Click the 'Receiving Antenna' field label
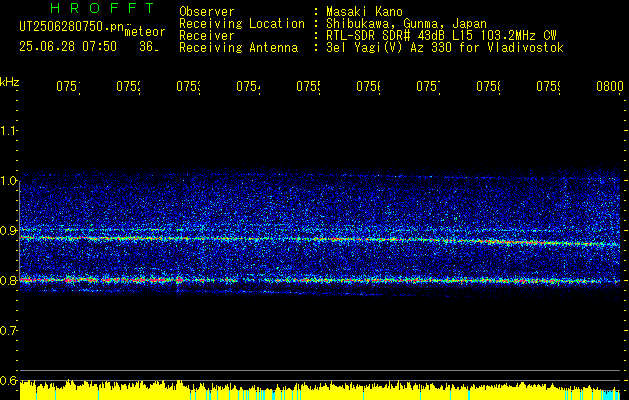The height and width of the screenshot is (400, 629). point(239,48)
